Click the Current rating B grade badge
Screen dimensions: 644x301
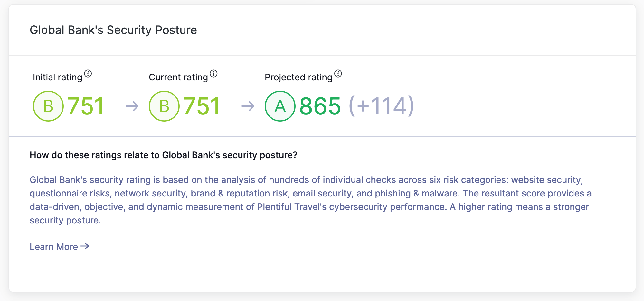point(164,106)
